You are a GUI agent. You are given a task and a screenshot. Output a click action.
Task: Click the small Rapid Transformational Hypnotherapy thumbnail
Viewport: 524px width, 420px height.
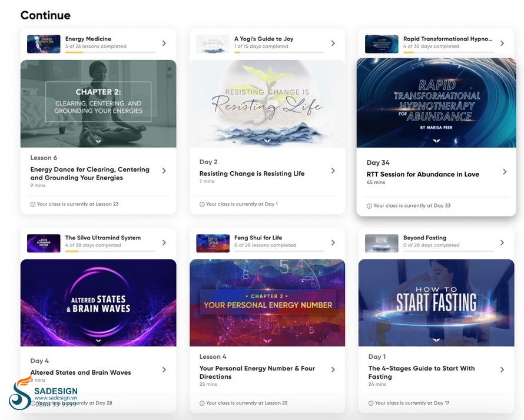click(382, 44)
